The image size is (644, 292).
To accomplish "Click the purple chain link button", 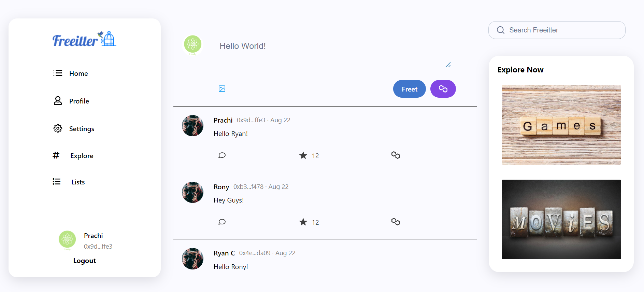I will [x=443, y=89].
